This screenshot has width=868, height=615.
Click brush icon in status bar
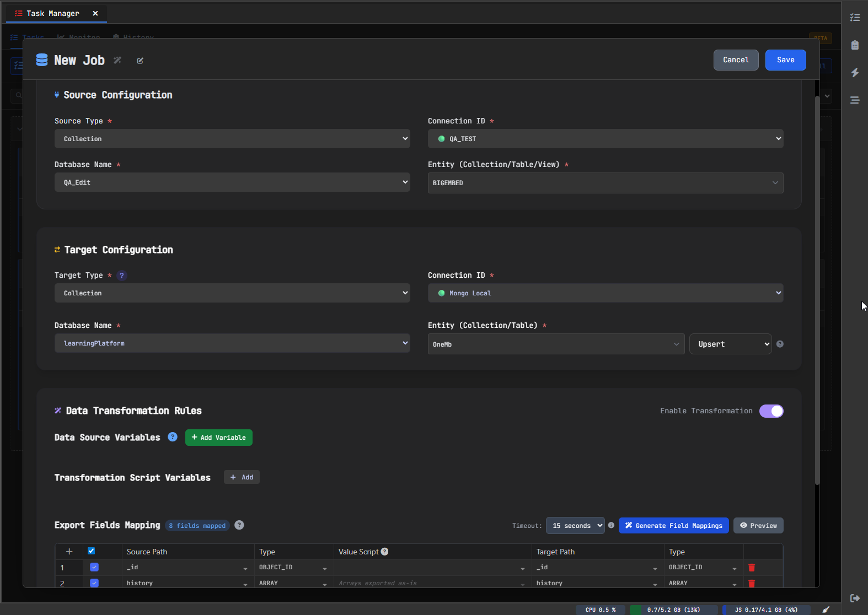click(x=826, y=609)
